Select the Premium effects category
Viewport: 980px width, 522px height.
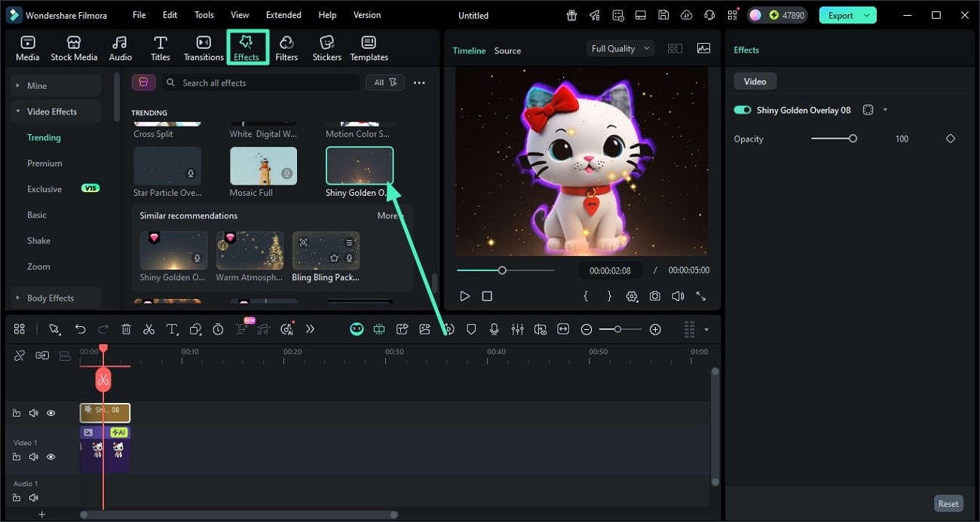coord(45,163)
